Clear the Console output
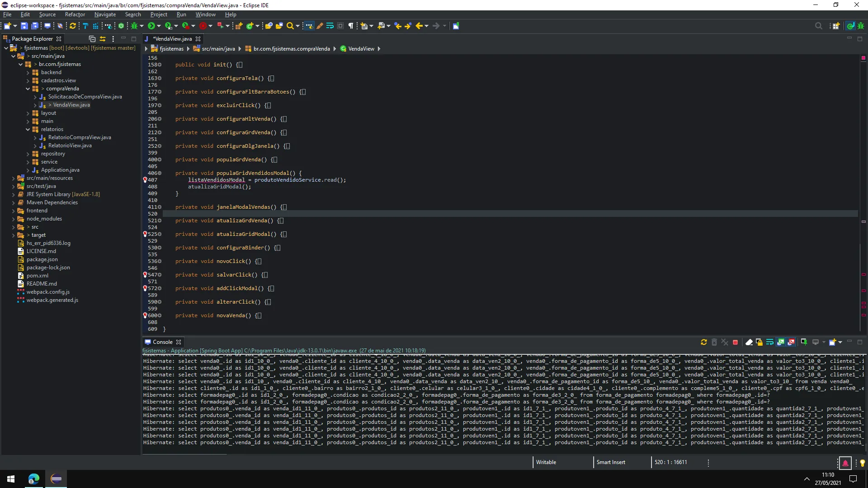This screenshot has height=488, width=868. pos(749,343)
